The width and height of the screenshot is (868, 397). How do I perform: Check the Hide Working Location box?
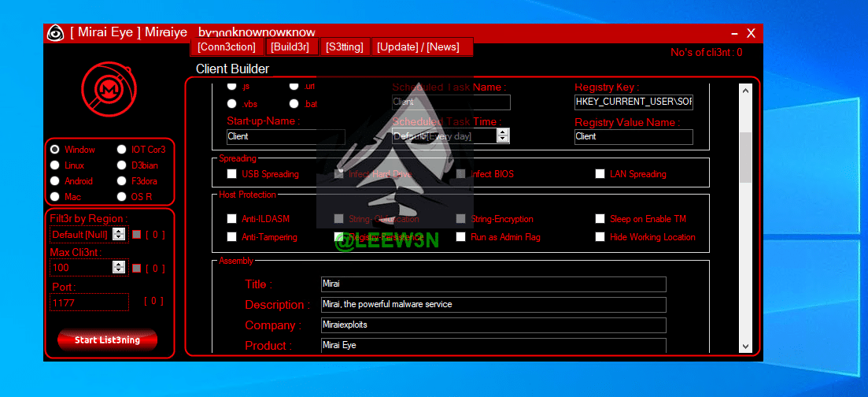click(x=600, y=237)
